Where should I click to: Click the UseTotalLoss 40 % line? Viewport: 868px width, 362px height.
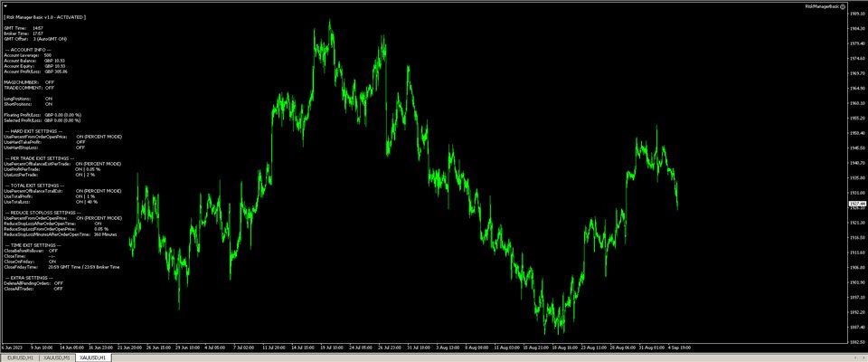pos(51,202)
